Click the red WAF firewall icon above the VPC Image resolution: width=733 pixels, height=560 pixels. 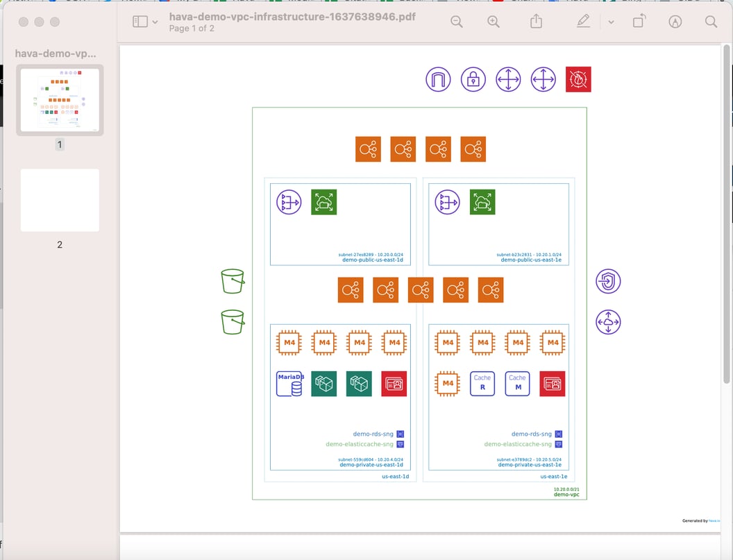click(x=578, y=79)
